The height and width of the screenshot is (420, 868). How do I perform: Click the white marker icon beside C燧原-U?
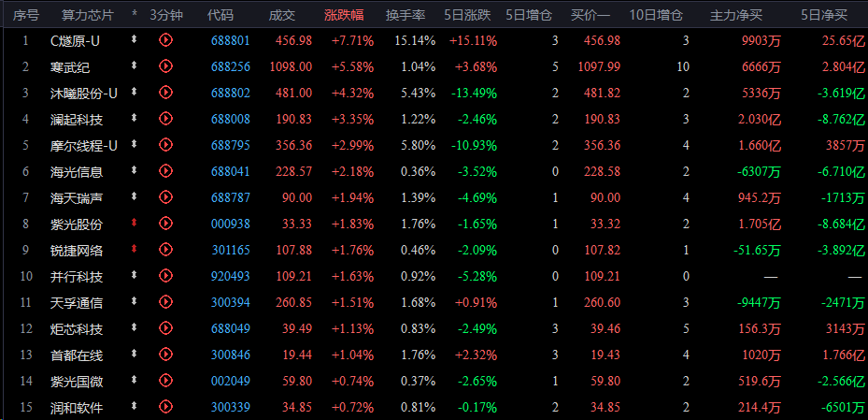point(134,39)
